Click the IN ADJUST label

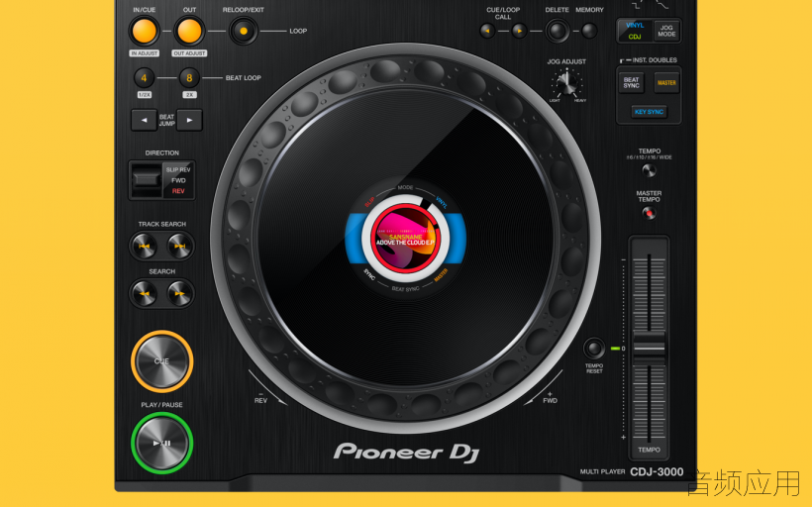click(145, 53)
